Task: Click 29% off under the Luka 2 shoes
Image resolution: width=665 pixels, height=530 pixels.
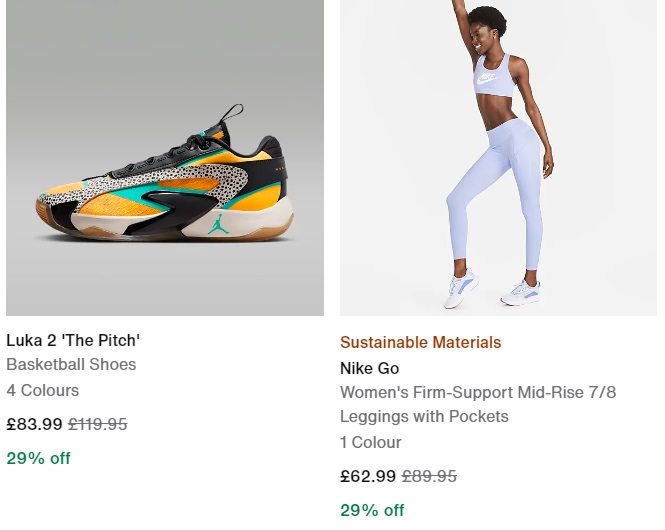Action: tap(38, 459)
